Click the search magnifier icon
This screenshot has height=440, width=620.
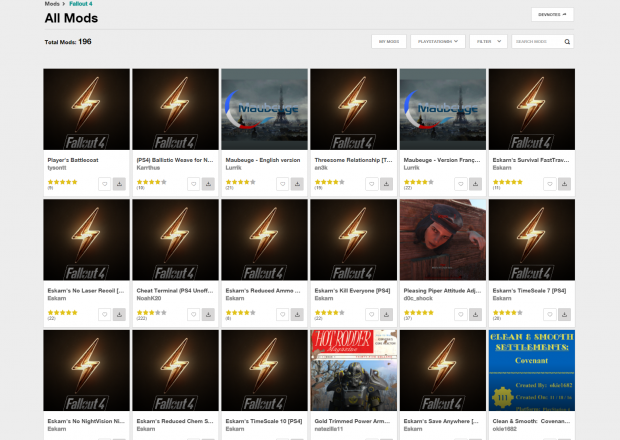coord(567,42)
